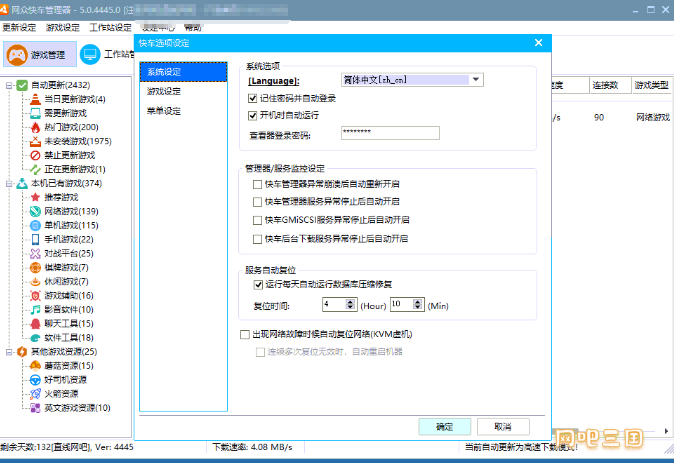Click the 其他游戏资源(25) lightning icon
The image size is (674, 463).
(x=22, y=352)
